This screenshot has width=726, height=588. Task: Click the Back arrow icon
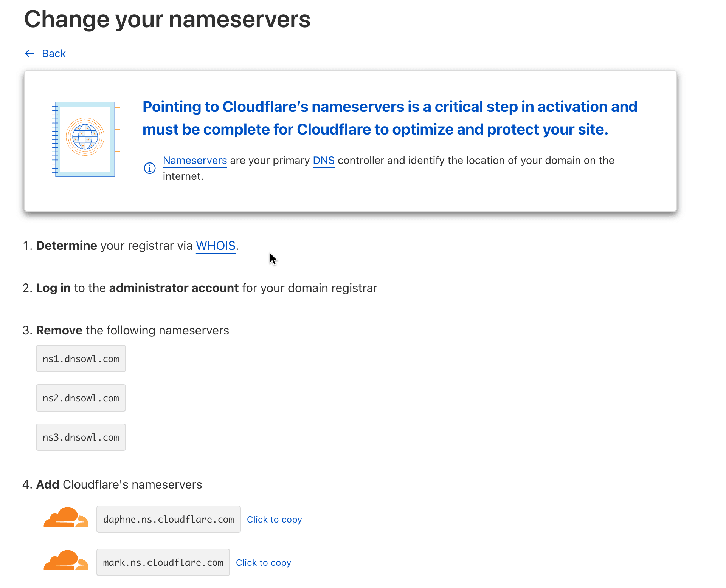29,54
